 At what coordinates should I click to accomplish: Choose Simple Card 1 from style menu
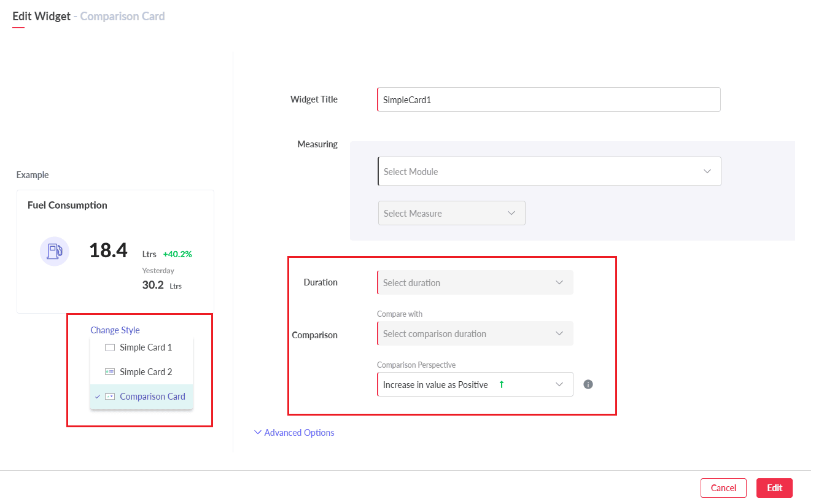(x=146, y=347)
